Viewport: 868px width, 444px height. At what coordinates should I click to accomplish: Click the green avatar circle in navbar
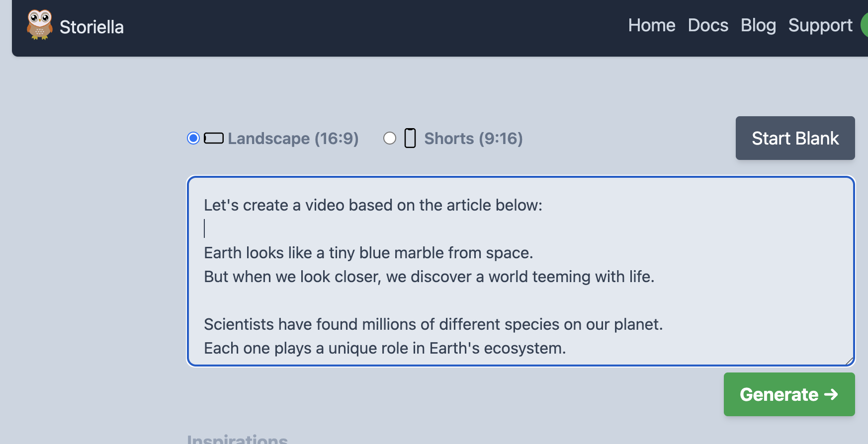(x=865, y=25)
